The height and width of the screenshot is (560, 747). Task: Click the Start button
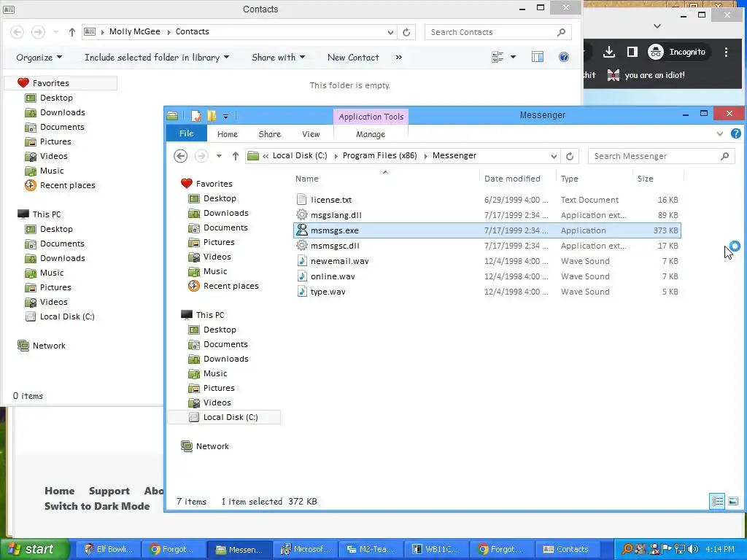[x=34, y=549]
